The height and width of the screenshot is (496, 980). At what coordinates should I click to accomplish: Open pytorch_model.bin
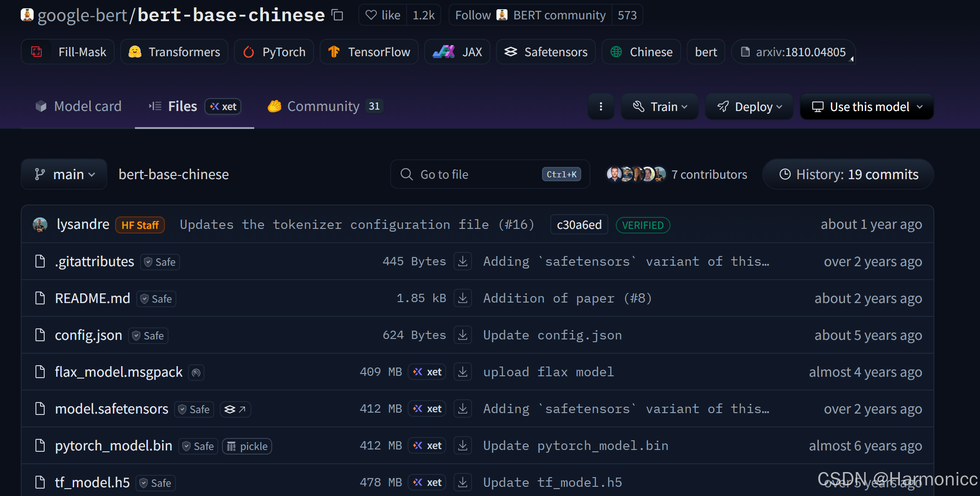(113, 446)
